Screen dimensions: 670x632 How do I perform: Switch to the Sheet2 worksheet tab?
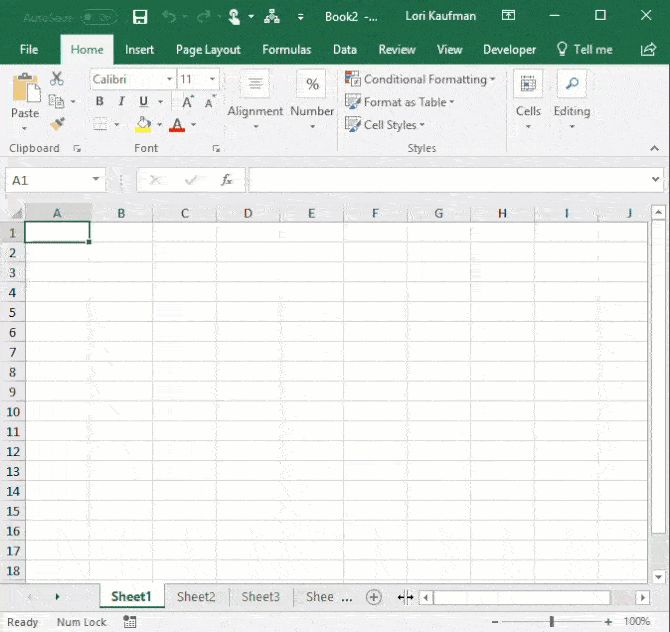[x=196, y=597]
